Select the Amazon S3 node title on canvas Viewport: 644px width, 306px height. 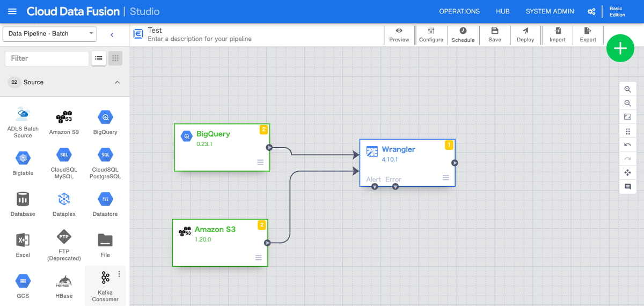pyautogui.click(x=215, y=229)
